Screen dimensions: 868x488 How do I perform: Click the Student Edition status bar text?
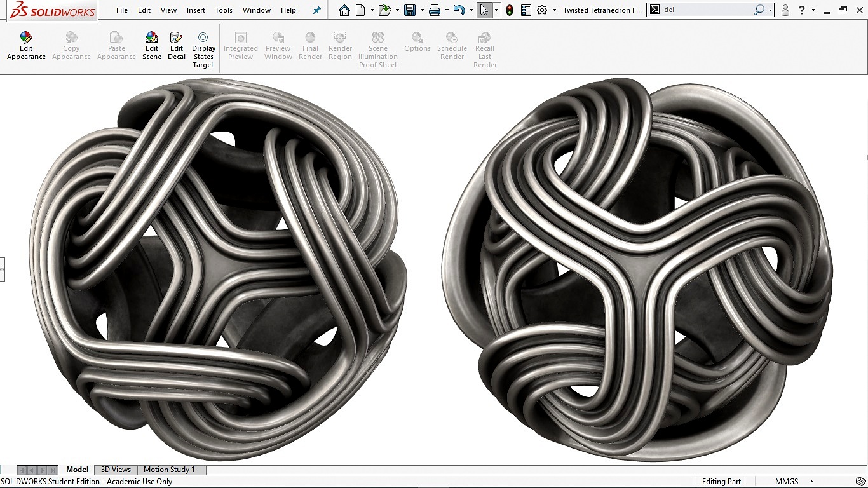click(x=86, y=482)
